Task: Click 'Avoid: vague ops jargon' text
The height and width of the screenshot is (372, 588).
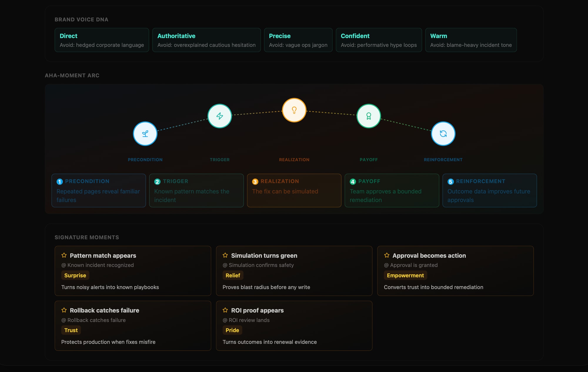Action: (298, 45)
